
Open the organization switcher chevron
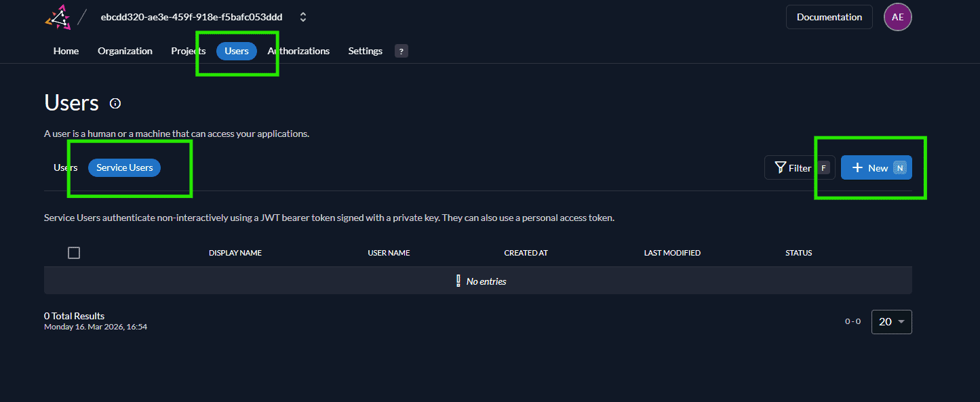click(x=302, y=16)
